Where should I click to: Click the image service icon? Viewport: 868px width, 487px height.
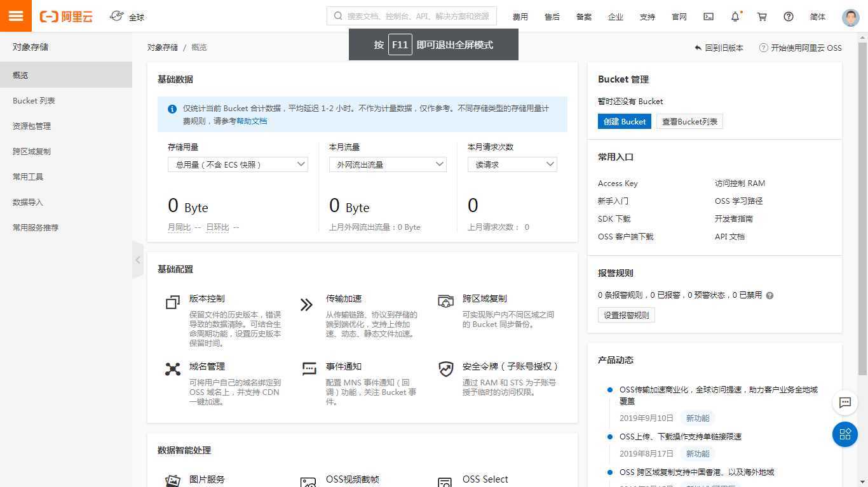[x=173, y=480]
